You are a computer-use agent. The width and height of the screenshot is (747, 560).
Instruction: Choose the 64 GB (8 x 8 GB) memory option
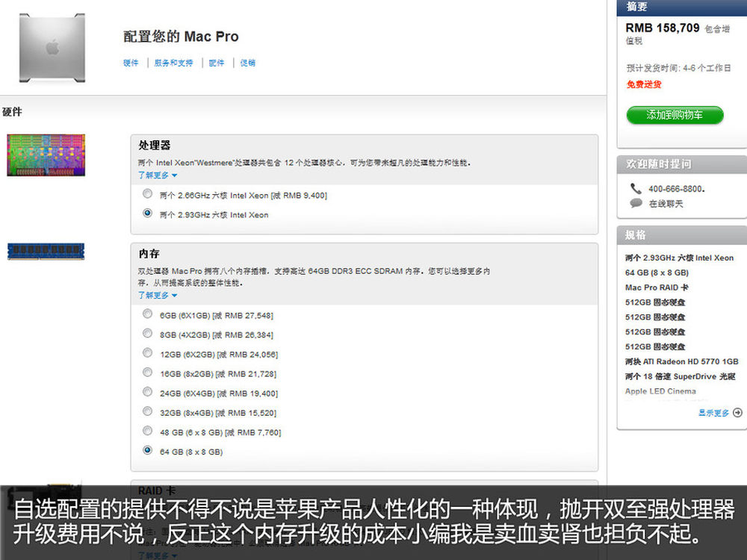[148, 450]
